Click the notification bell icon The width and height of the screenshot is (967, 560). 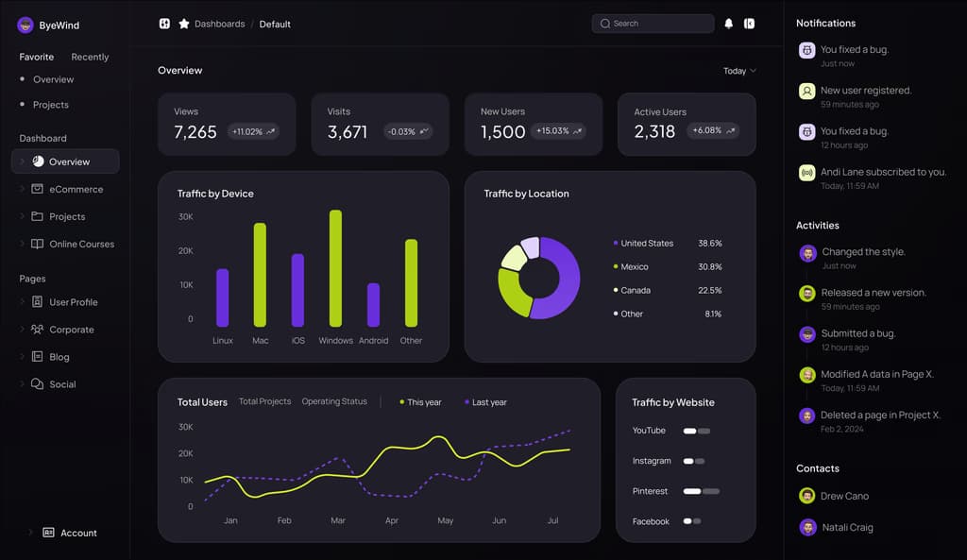[x=728, y=24]
